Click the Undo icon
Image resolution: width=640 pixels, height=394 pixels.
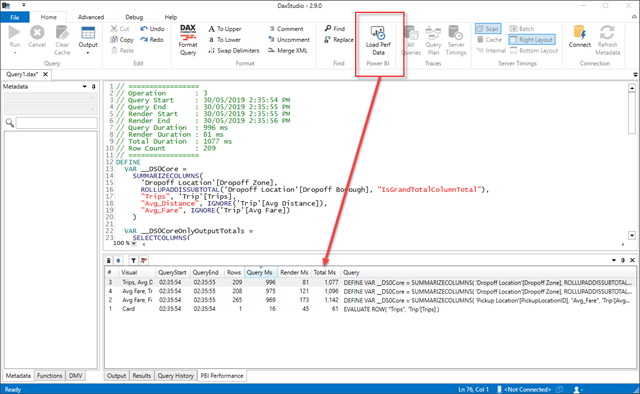point(144,29)
